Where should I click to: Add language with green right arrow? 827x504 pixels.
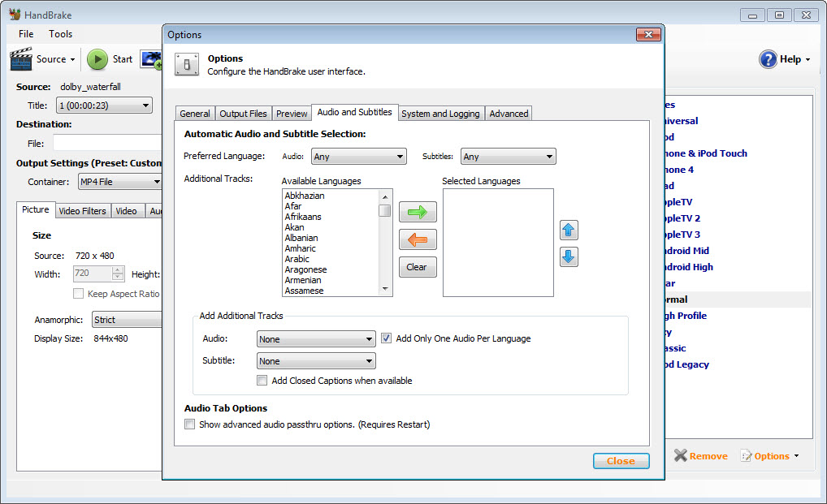pos(418,213)
